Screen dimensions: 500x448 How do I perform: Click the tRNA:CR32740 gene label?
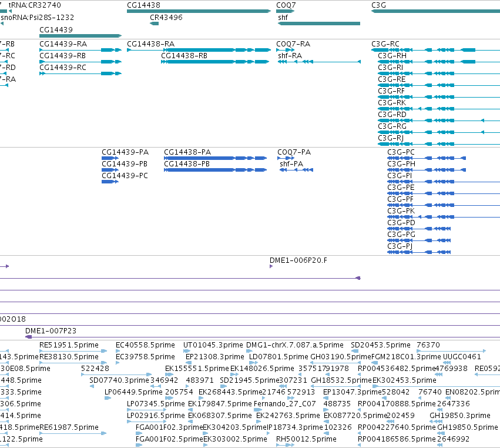tap(35, 5)
